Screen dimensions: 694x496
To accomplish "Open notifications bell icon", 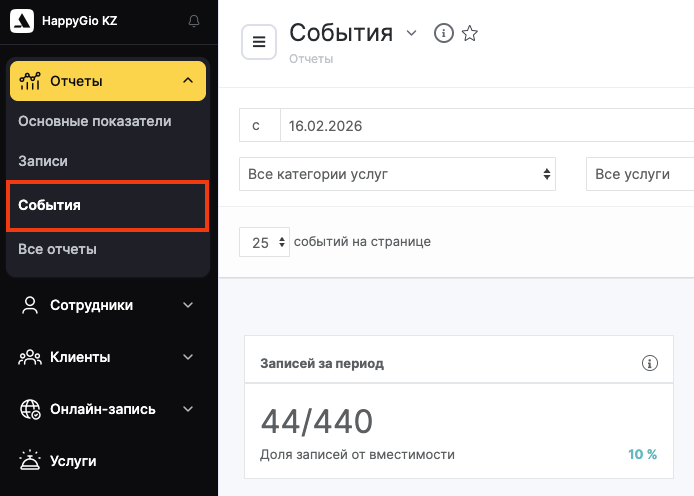I will tap(194, 21).
